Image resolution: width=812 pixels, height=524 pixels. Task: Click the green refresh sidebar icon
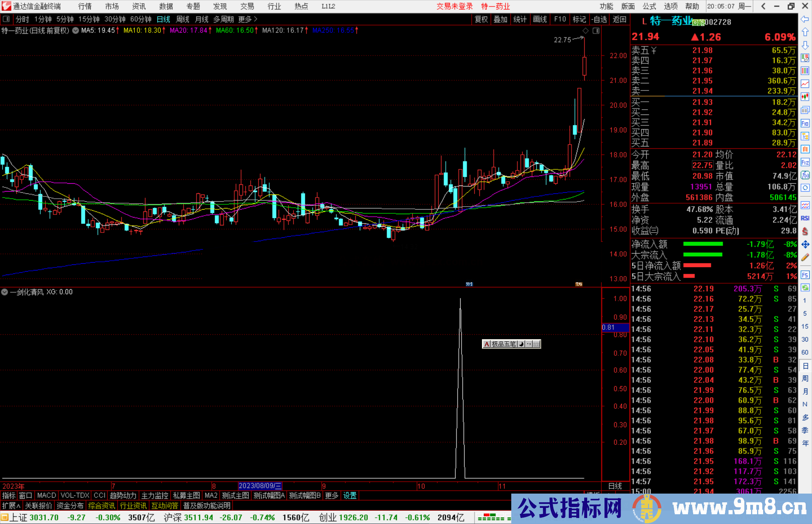tap(805, 288)
